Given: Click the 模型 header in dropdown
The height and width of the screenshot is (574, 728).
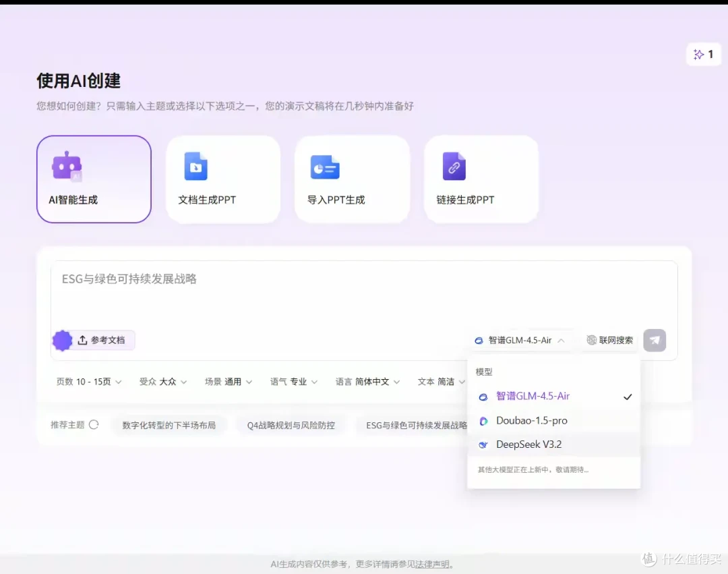Looking at the screenshot, I should point(484,372).
